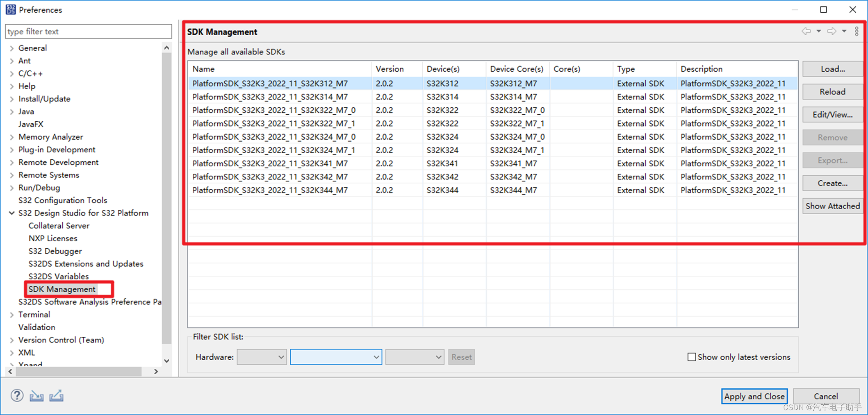Screen dimensions: 868x415
Task: Click the Type column header
Action: (x=645, y=69)
